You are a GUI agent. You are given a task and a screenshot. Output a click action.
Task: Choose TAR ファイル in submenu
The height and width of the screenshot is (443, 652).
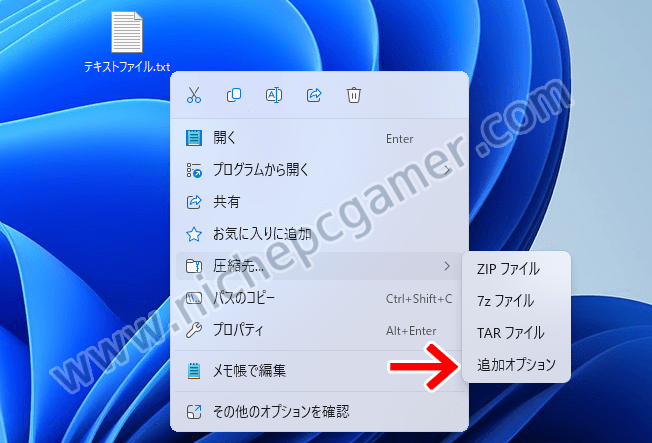516,333
